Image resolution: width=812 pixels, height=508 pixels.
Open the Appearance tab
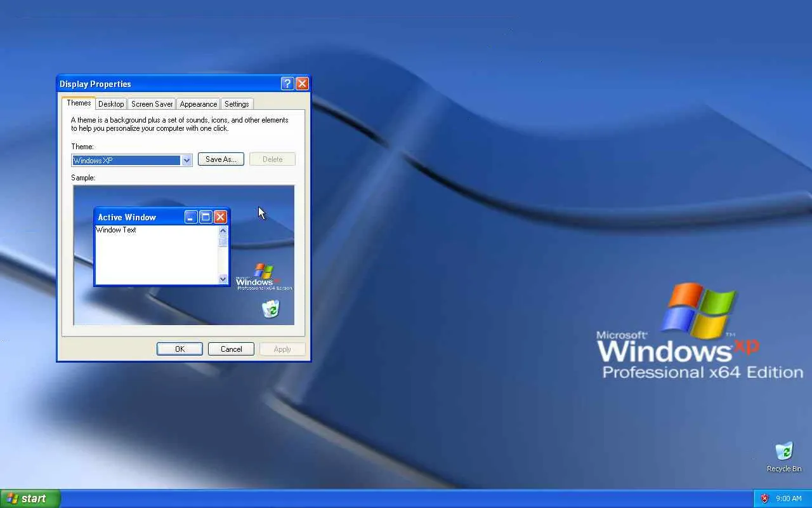198,104
